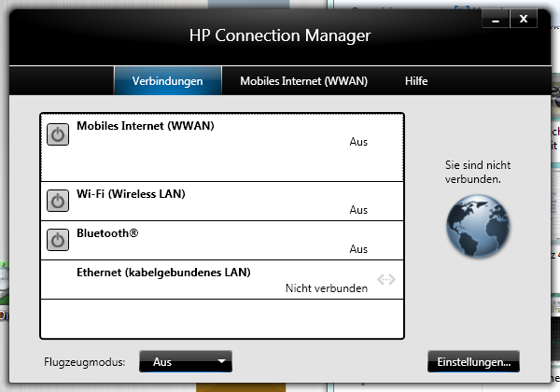Open the Hilfe tab
The image size is (560, 392).
click(x=416, y=81)
